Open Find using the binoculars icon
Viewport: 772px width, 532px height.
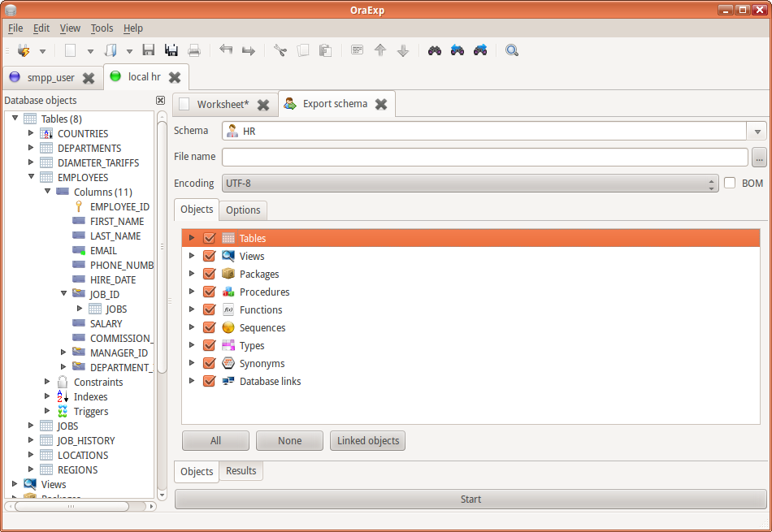[x=435, y=50]
